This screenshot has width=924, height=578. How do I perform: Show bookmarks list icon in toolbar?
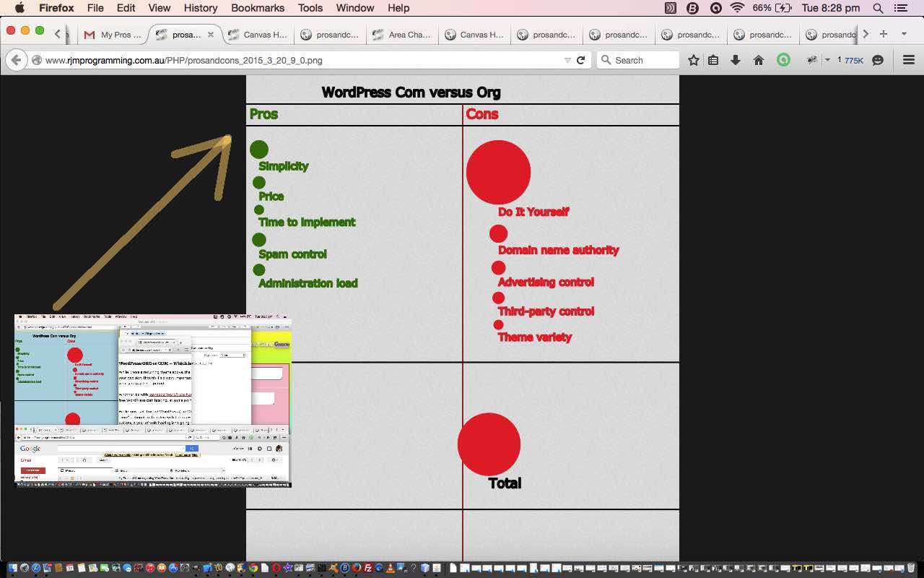713,60
